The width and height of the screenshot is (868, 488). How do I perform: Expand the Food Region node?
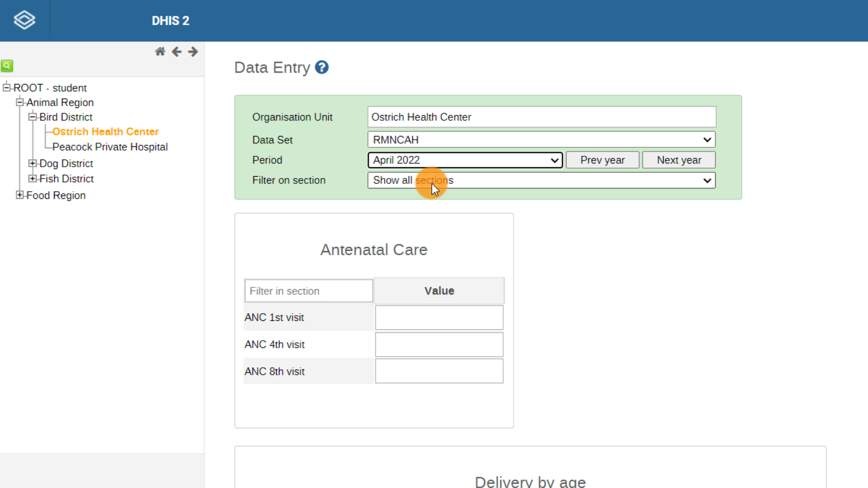pyautogui.click(x=20, y=195)
